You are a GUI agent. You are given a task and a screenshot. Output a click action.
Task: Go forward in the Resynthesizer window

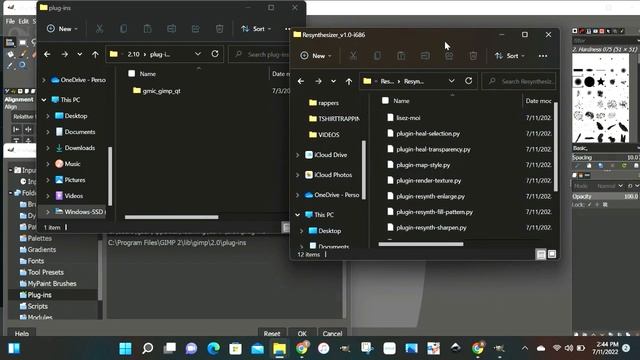click(318, 81)
